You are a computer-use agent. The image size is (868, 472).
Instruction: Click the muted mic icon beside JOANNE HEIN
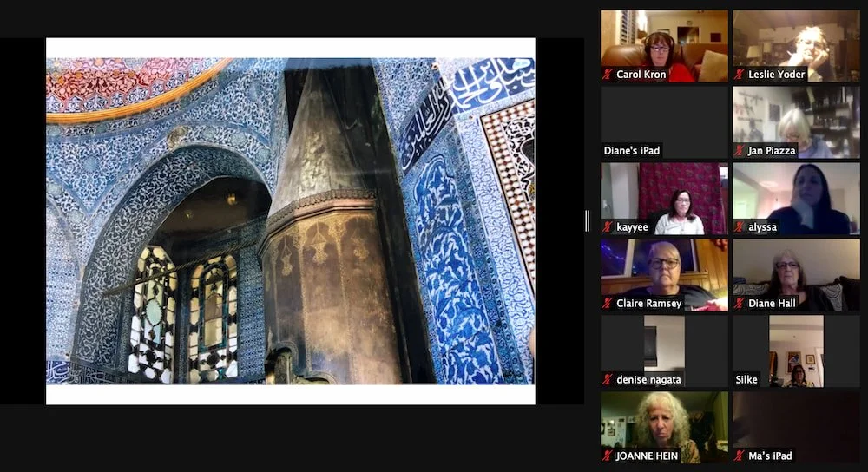[608, 456]
